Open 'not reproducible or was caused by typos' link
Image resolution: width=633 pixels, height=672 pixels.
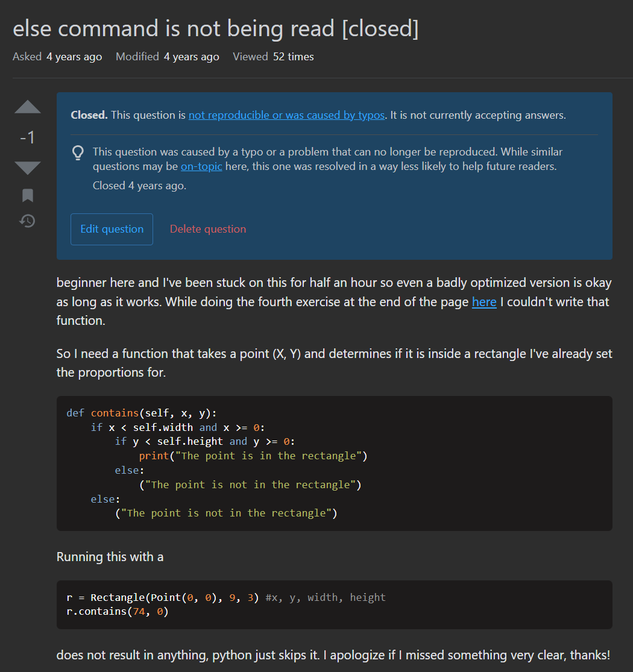[286, 115]
